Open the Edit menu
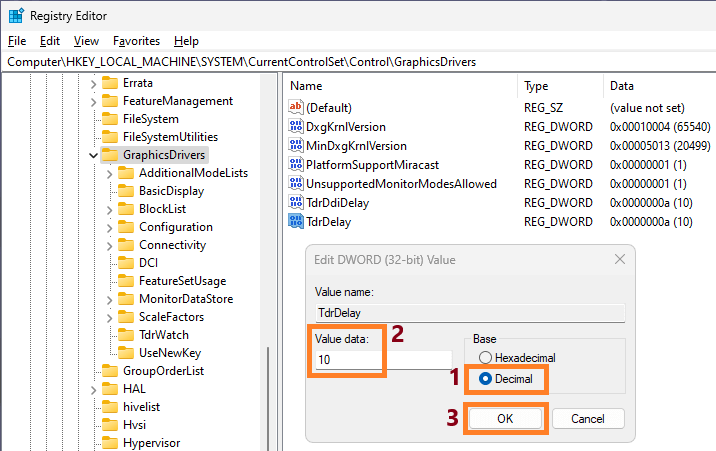This screenshot has width=716, height=451. 50,41
